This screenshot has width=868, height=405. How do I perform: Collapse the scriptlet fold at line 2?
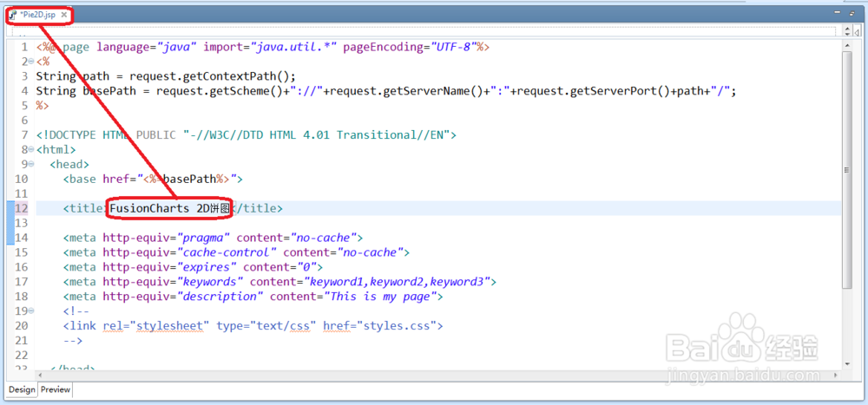30,62
